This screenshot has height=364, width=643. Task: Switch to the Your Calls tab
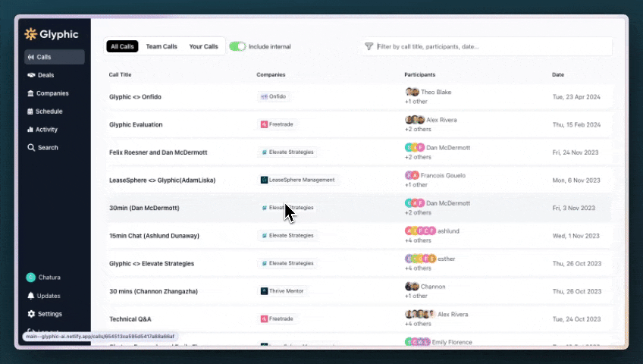pos(203,46)
